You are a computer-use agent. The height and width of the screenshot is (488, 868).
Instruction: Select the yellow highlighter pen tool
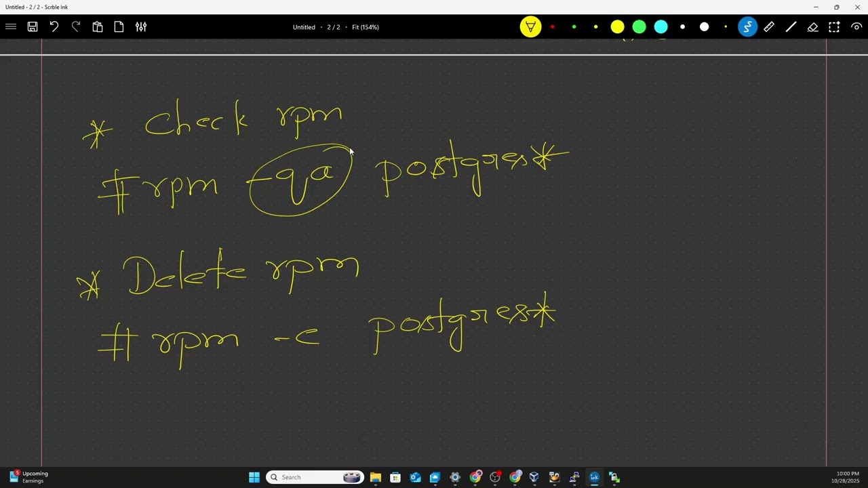pos(530,27)
